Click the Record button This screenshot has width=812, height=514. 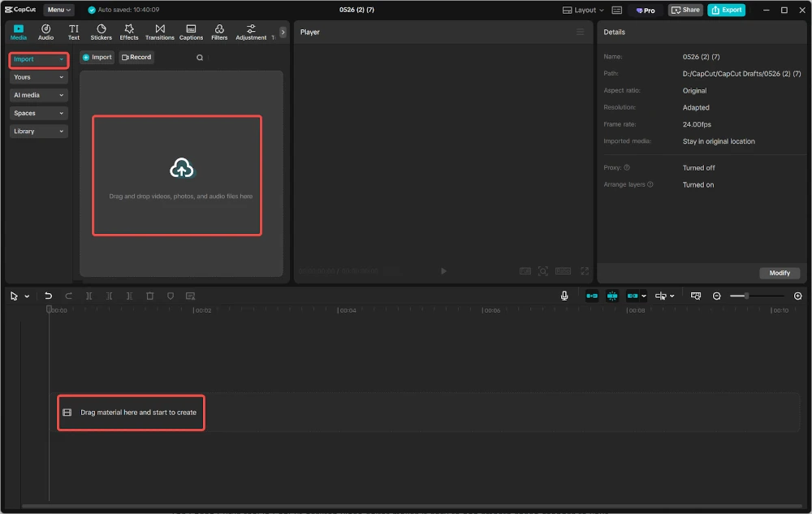136,58
